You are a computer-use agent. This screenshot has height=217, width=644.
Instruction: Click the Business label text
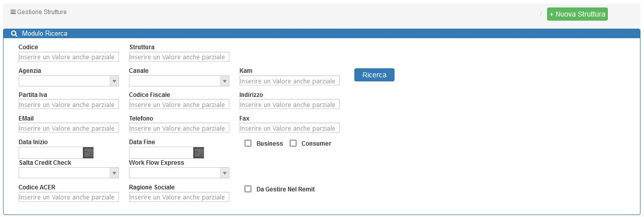(x=270, y=144)
